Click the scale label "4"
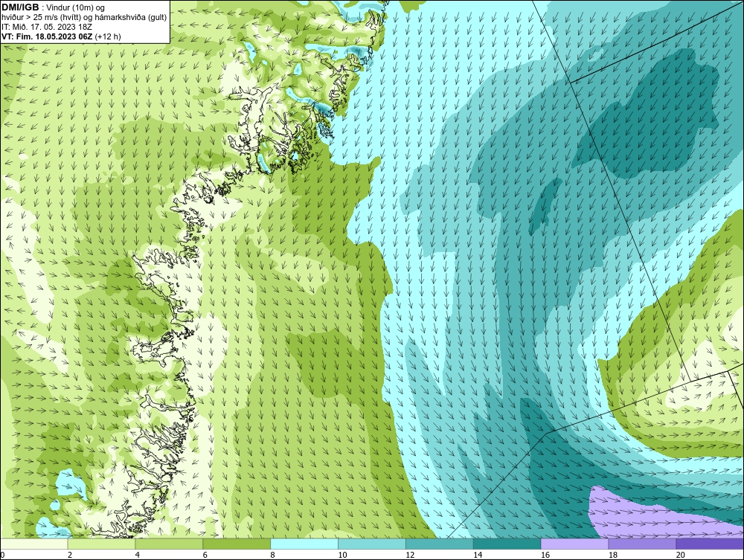The width and height of the screenshot is (744, 560). click(137, 555)
